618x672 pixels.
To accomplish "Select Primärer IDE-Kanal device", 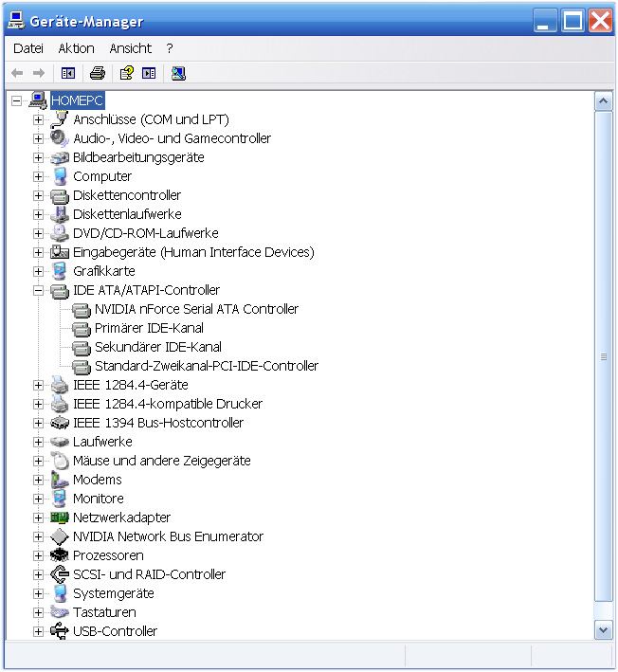I will click(149, 328).
